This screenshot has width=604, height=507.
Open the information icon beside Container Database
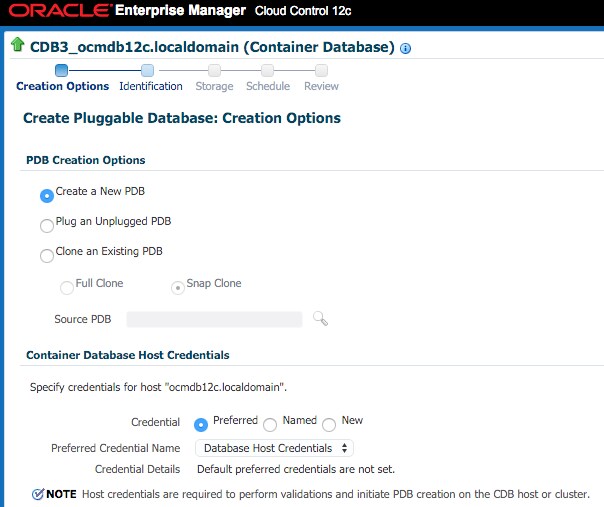coord(405,48)
